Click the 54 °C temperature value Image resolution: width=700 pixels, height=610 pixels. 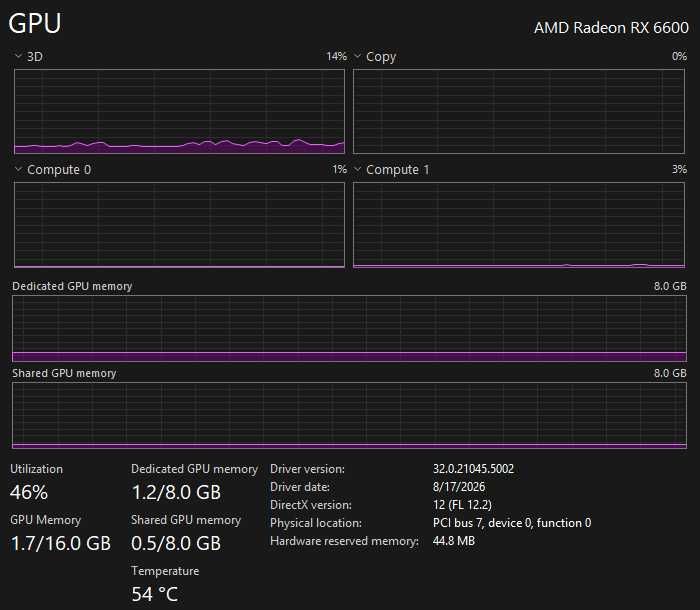155,594
